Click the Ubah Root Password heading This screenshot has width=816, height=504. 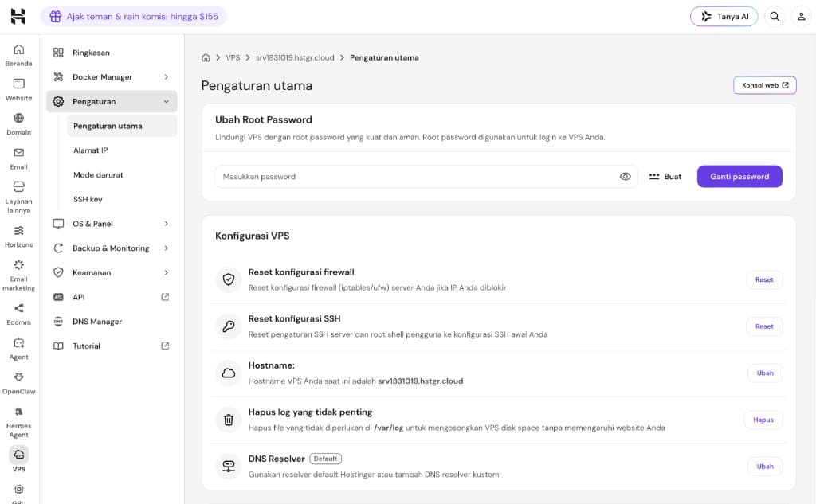point(263,119)
